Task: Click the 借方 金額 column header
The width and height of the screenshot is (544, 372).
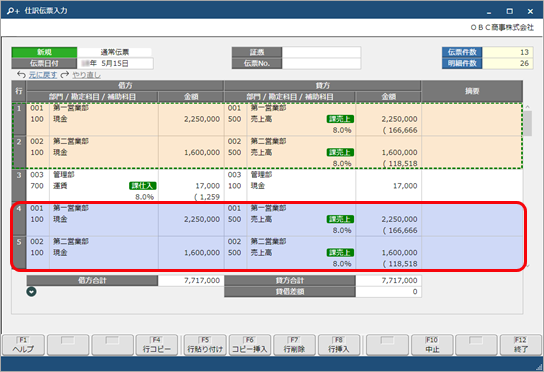Action: 191,96
